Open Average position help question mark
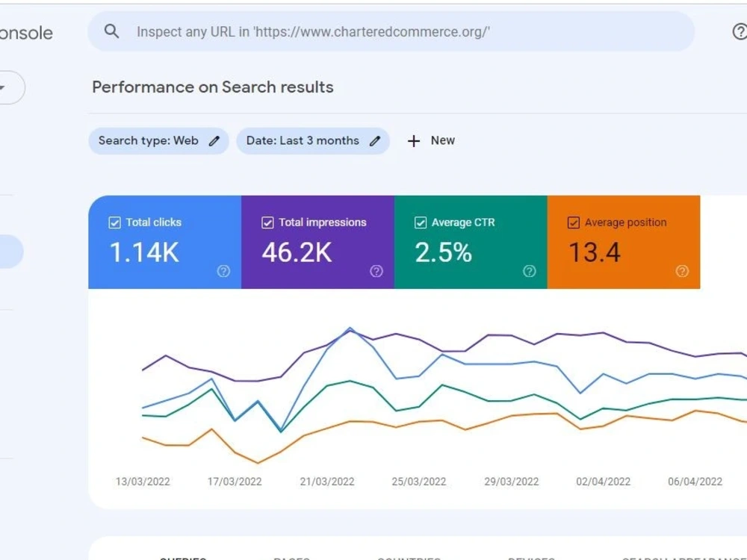 [682, 271]
